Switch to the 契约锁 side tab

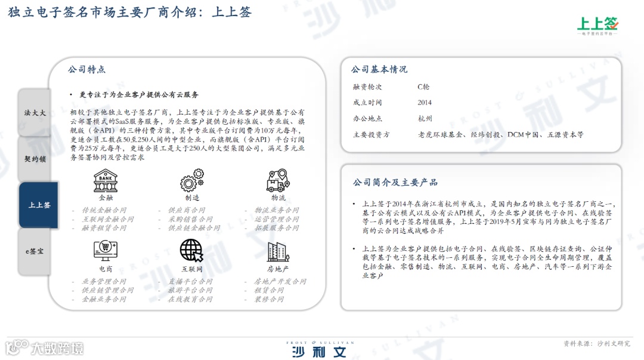coord(35,159)
